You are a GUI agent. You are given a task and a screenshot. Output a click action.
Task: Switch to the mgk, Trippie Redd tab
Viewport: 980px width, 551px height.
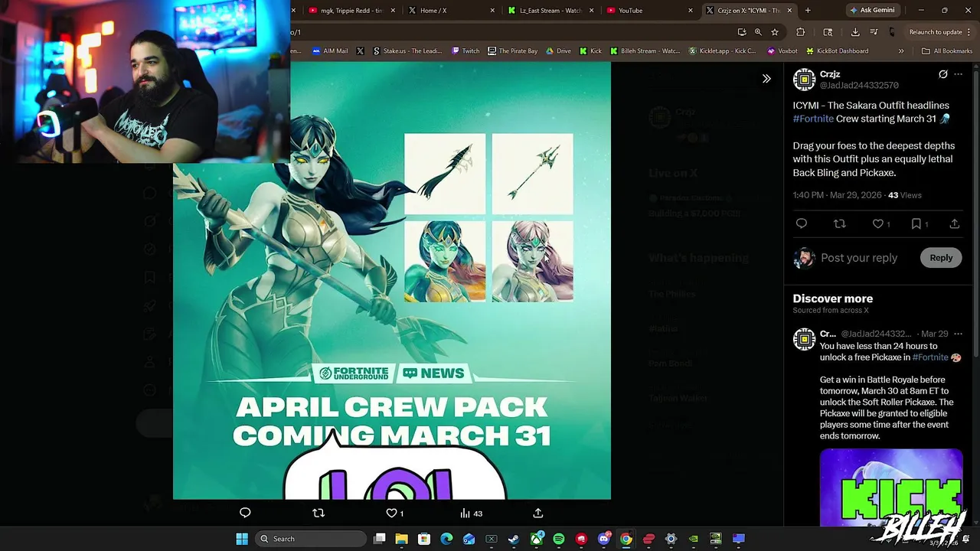352,11
